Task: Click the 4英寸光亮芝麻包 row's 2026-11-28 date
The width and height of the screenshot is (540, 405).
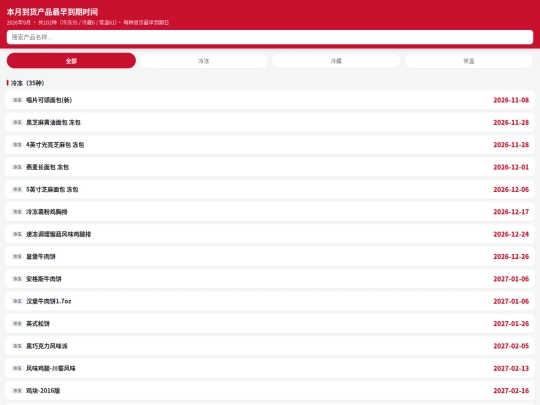Action: [x=511, y=145]
